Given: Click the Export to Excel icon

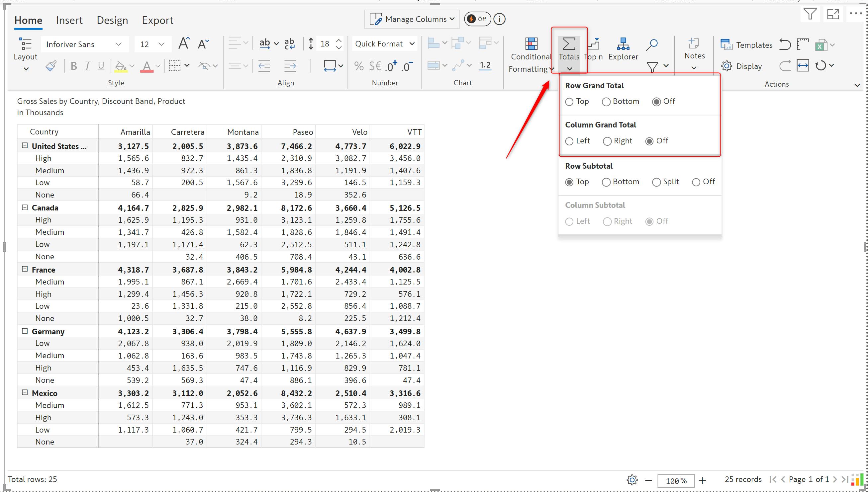Looking at the screenshot, I should pos(821,45).
